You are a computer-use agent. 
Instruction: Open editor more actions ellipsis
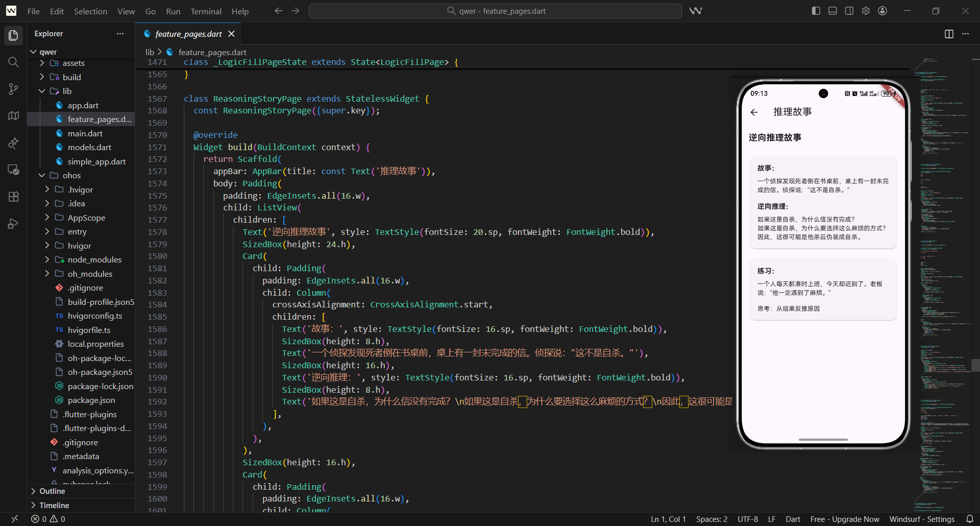(x=965, y=34)
